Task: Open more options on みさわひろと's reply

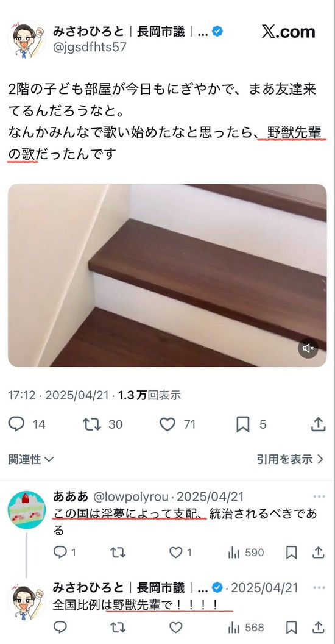Action: point(319,588)
